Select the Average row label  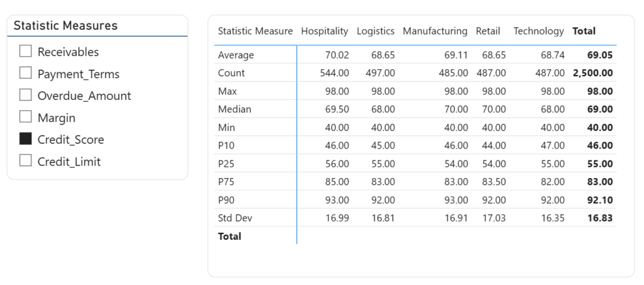[236, 55]
